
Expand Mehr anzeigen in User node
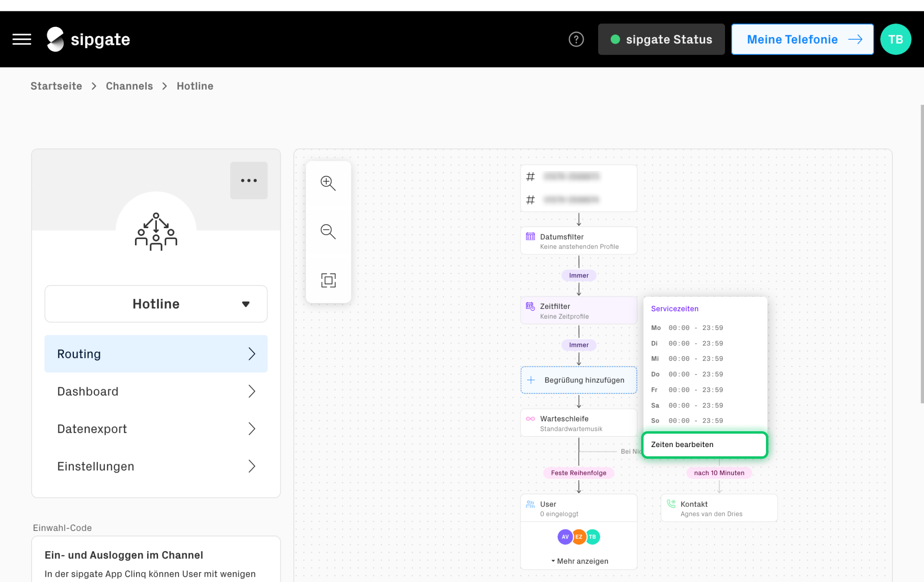coord(580,561)
